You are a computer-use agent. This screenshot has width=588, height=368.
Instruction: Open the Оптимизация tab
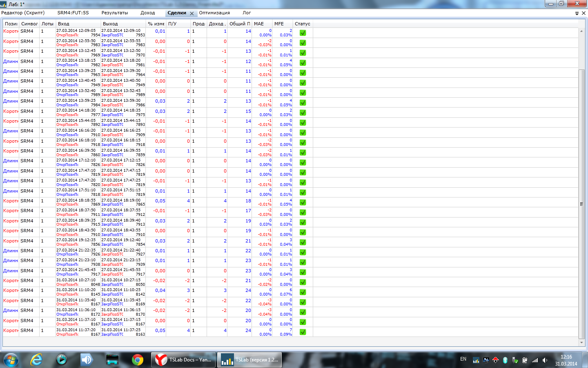pos(214,13)
